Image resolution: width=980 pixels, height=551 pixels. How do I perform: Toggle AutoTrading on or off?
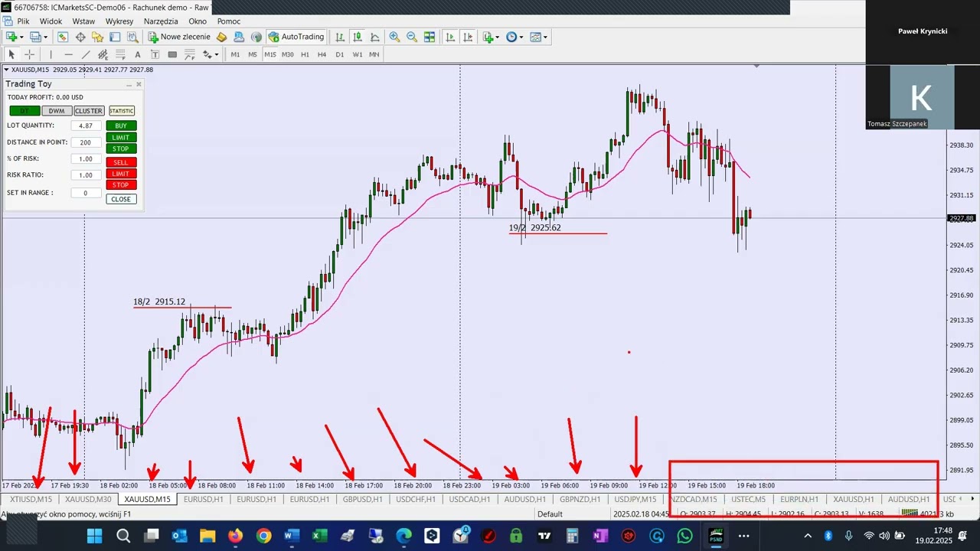point(296,37)
